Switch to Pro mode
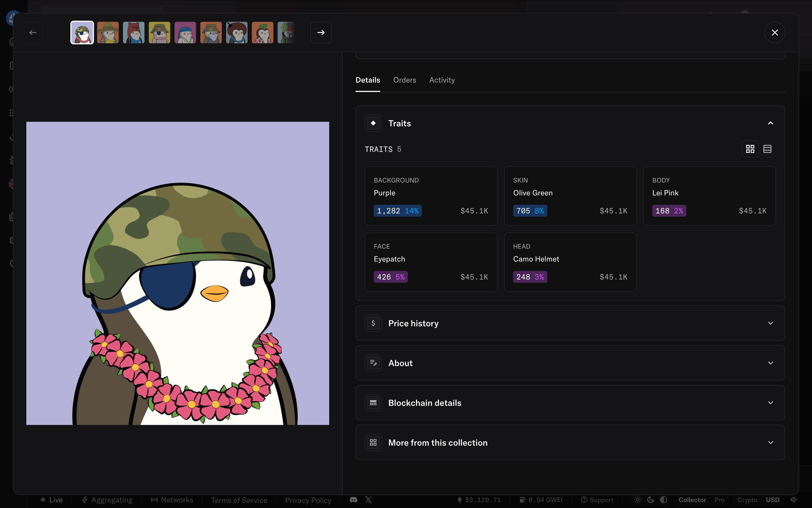Screen dimensions: 812x508 pos(719,500)
